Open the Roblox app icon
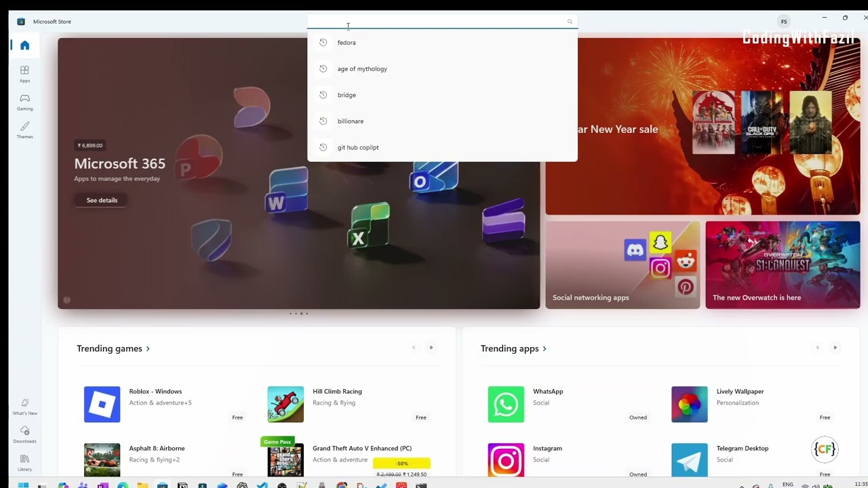Viewport: 868px width, 488px height. click(x=102, y=405)
